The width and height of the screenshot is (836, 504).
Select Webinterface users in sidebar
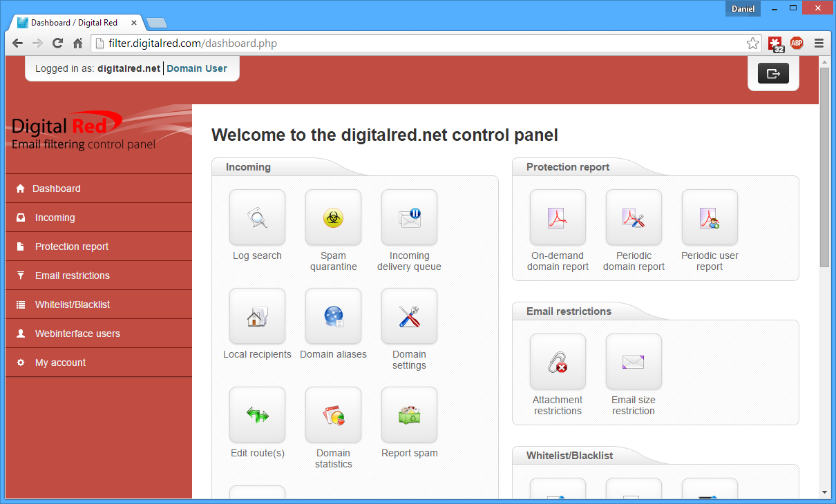99,333
